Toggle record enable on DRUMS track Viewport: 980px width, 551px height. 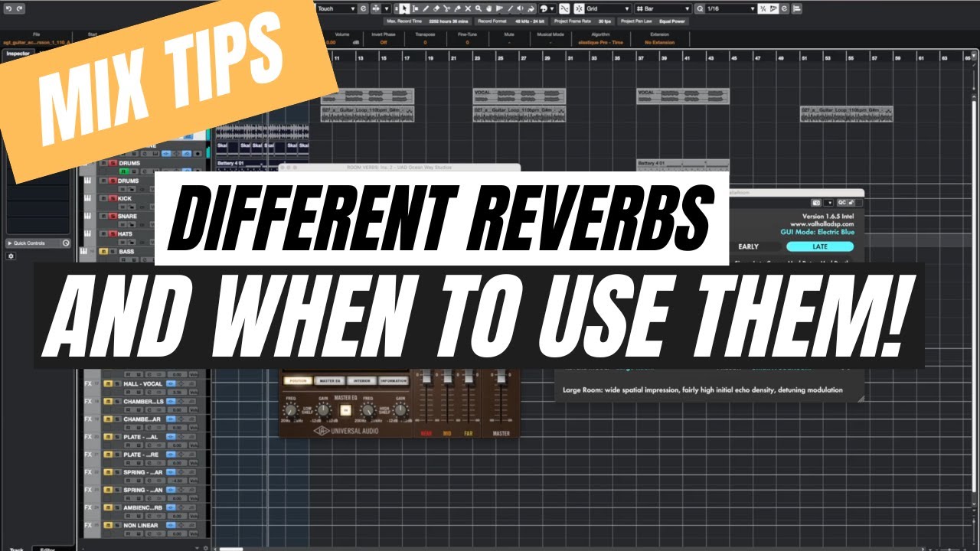click(123, 171)
